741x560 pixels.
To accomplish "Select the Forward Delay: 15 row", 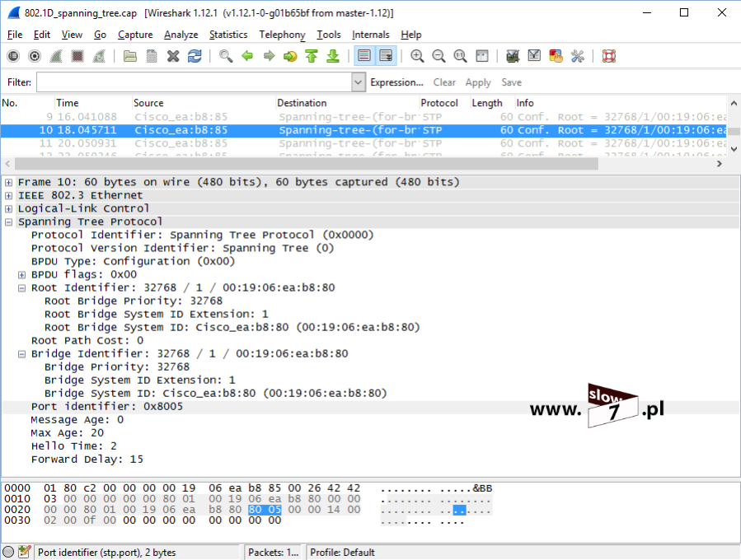I will pyautogui.click(x=371, y=460).
